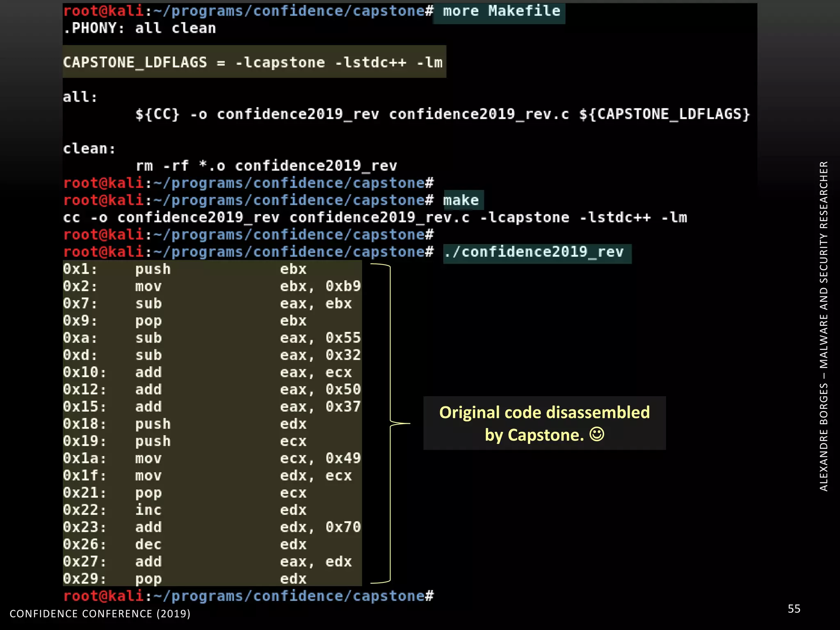Click the '0xd: sub eax, 0x32' line
Screen dimensions: 840x630
(x=212, y=355)
